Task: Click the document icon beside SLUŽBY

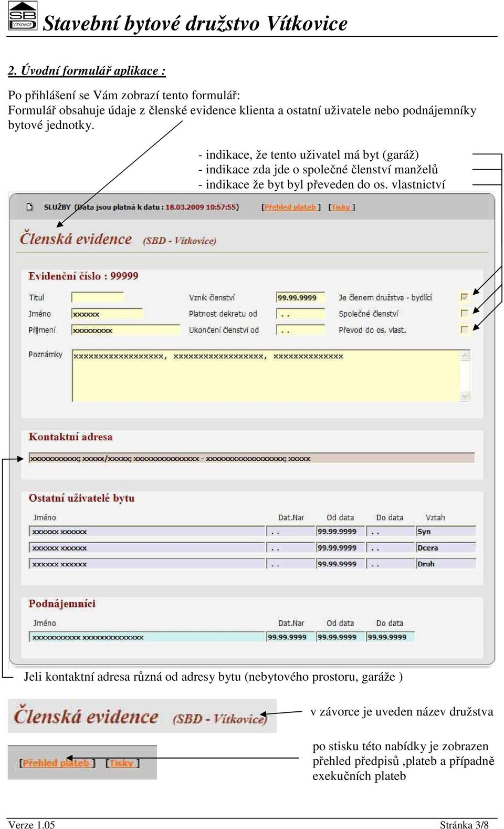Action: coord(29,207)
